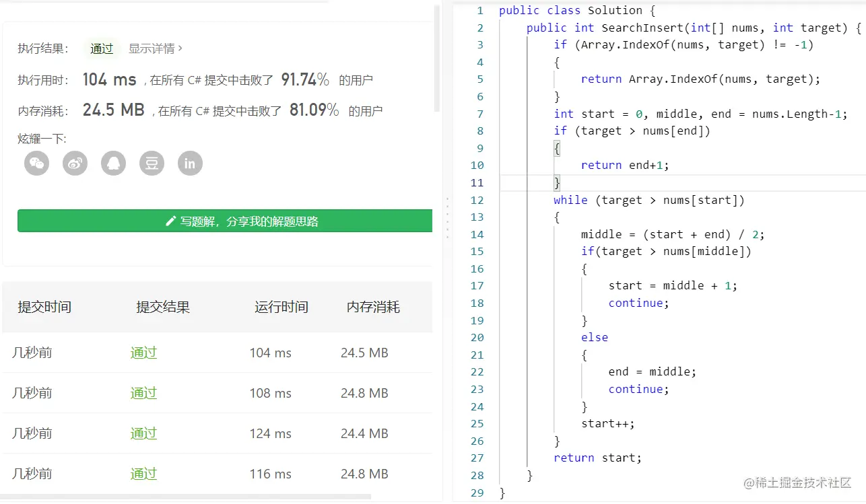Click 24.5 MB in the submissions table
The height and width of the screenshot is (504, 866).
coord(364,353)
